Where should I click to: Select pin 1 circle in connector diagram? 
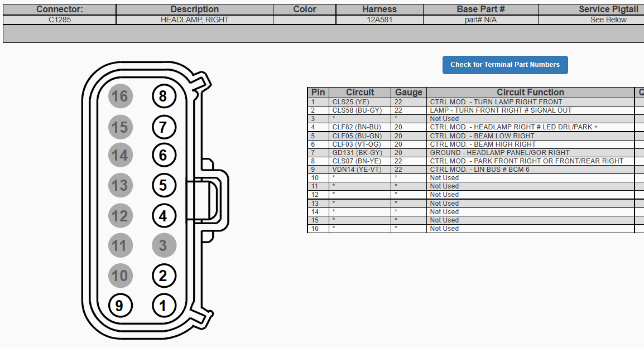163,306
